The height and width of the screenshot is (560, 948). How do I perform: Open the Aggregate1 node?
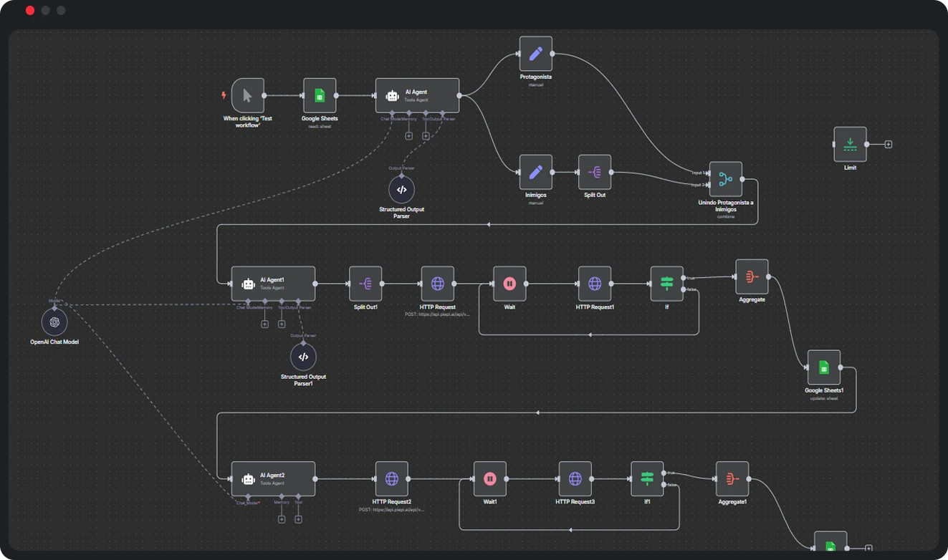tap(732, 479)
